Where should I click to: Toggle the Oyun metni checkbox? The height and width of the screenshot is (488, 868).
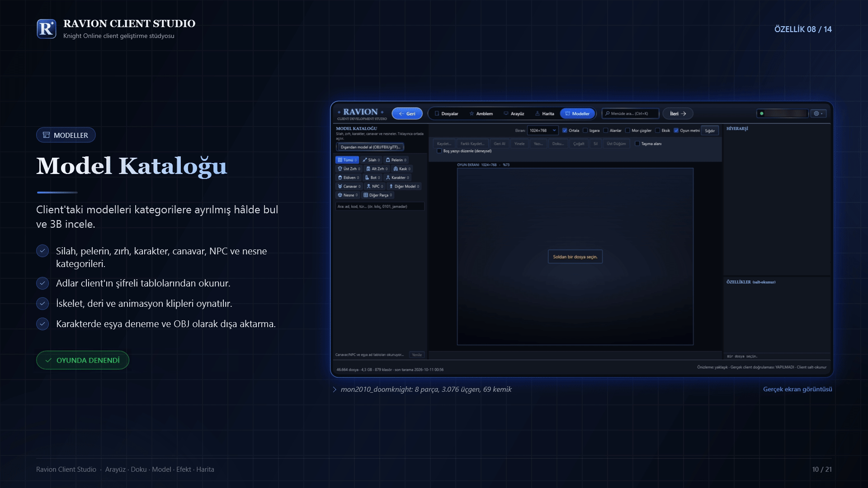pos(676,131)
